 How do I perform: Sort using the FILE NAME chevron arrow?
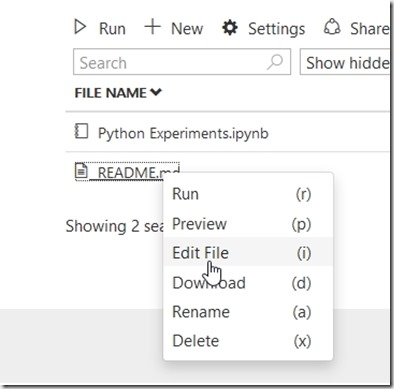point(156,92)
